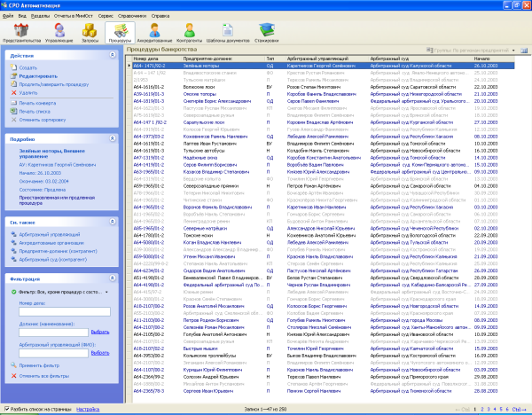Toggle the Разбить список на страницы checkbox

9,409
